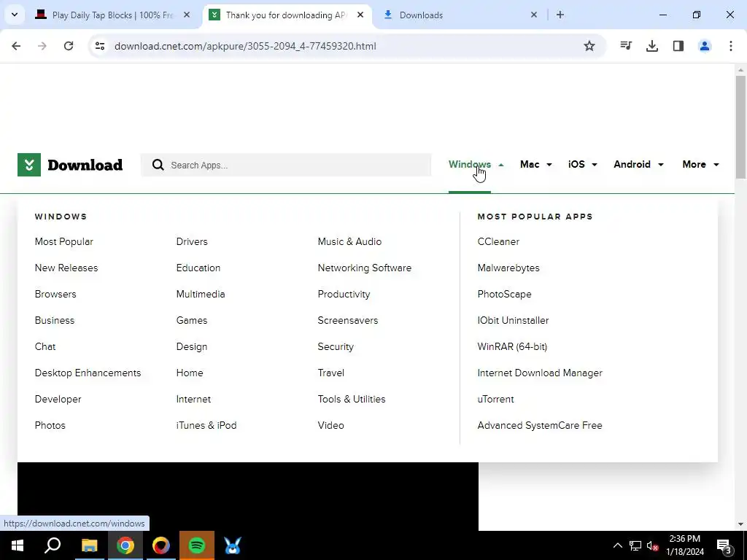This screenshot has height=560, width=747.
Task: Click the Download wordmark text
Action: pyautogui.click(x=85, y=165)
